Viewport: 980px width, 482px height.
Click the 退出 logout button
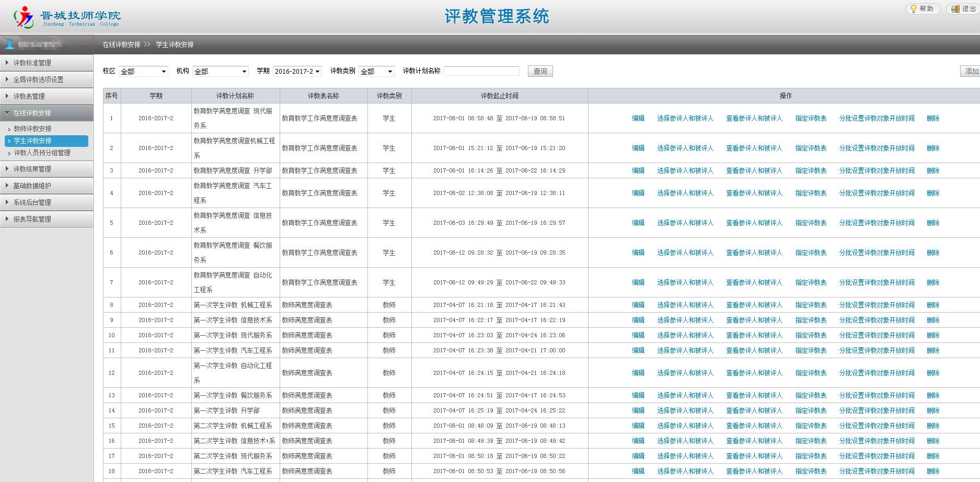click(963, 9)
